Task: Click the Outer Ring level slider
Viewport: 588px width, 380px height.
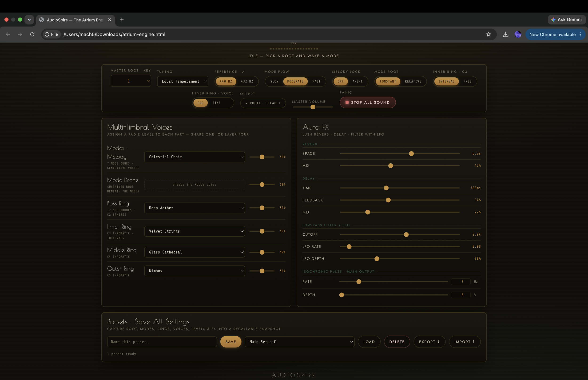Action: point(262,271)
